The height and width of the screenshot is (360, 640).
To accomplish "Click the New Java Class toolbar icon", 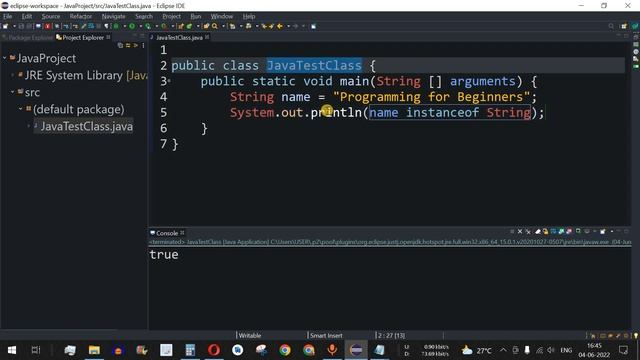I will point(189,26).
